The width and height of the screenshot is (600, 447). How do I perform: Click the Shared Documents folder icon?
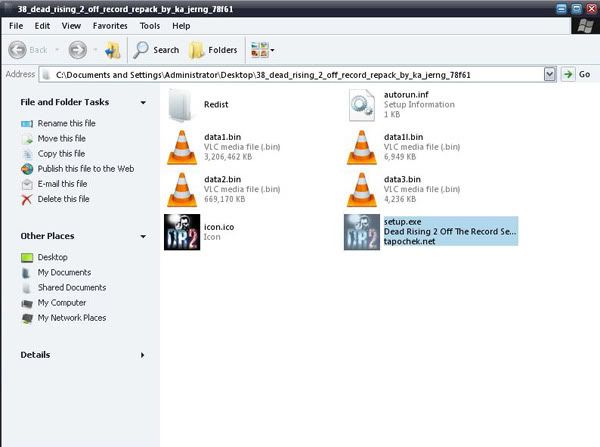click(x=26, y=288)
